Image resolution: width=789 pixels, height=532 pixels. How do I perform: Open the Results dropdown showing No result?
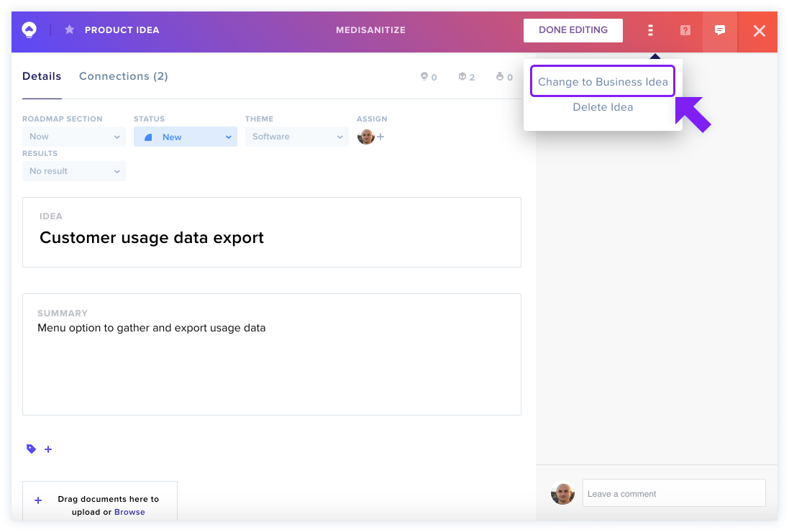pyautogui.click(x=74, y=171)
